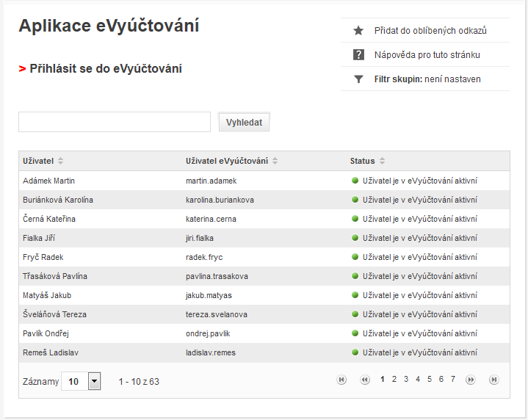Go to page 2
The width and height of the screenshot is (528, 420).
click(x=394, y=379)
